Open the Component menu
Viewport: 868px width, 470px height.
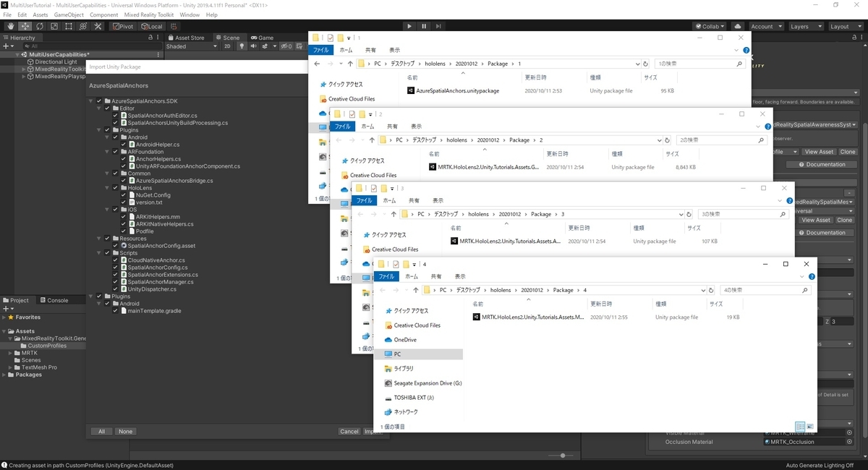pos(103,14)
